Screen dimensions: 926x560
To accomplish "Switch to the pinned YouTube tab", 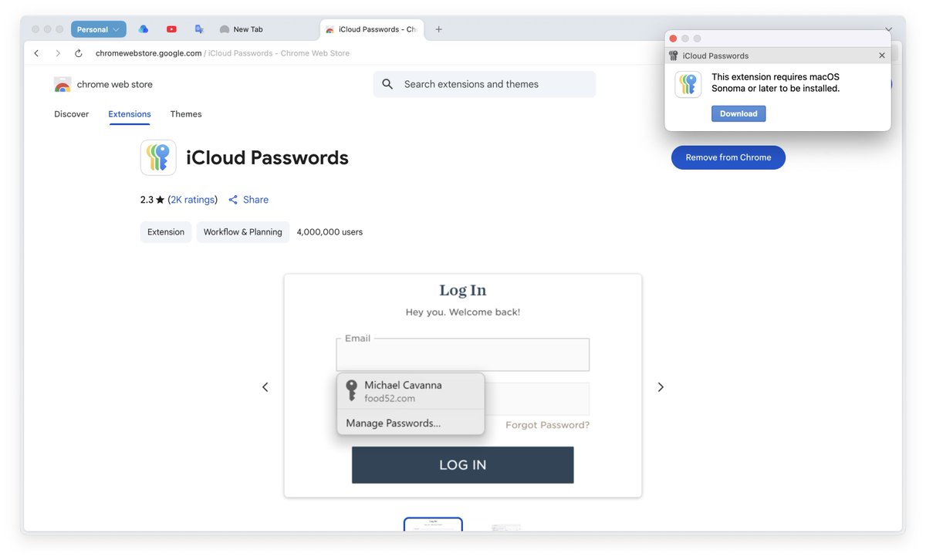I will click(x=171, y=29).
